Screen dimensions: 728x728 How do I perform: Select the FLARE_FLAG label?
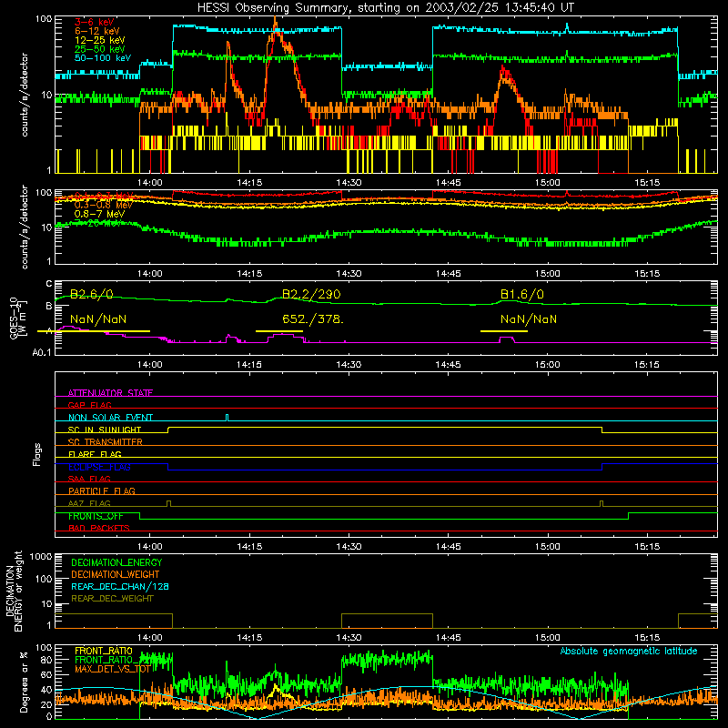pos(95,454)
